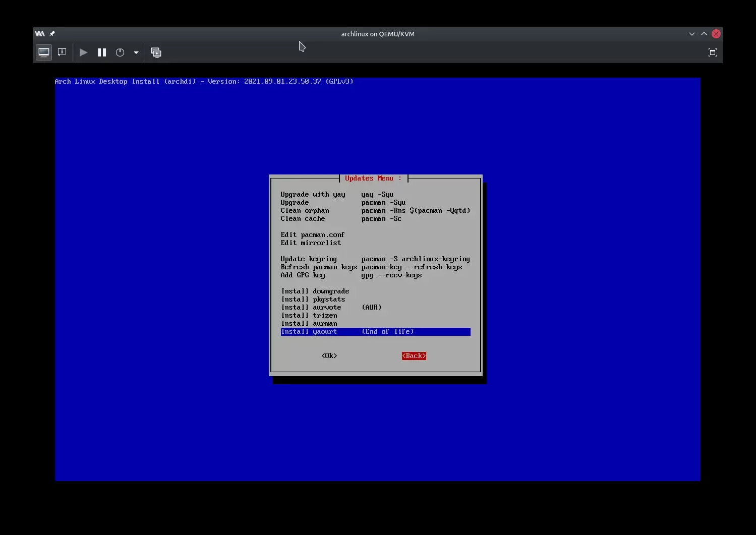The height and width of the screenshot is (535, 756).
Task: Open the manage VM snapshots icon
Action: (x=156, y=52)
